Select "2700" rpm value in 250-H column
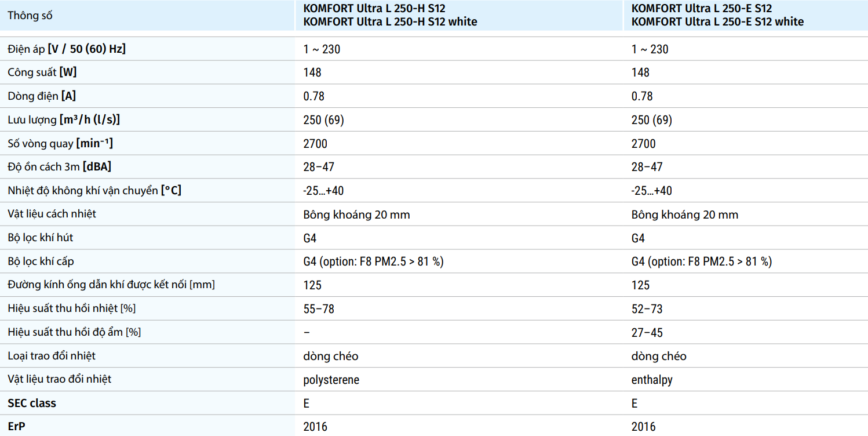Image resolution: width=868 pixels, height=436 pixels. [315, 144]
